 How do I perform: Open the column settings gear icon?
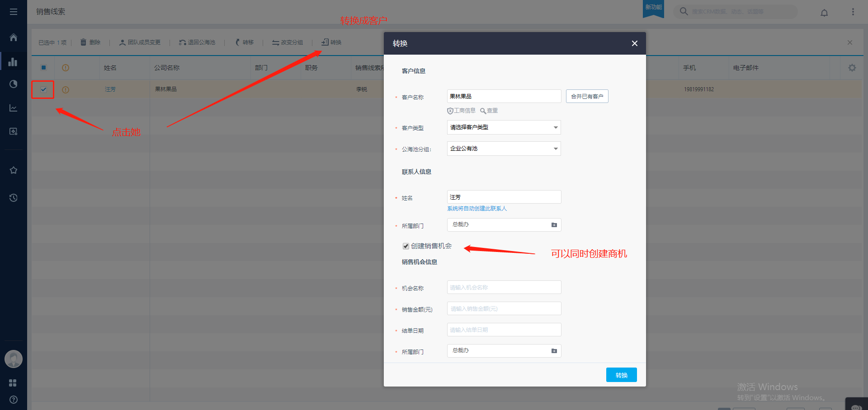(x=852, y=68)
